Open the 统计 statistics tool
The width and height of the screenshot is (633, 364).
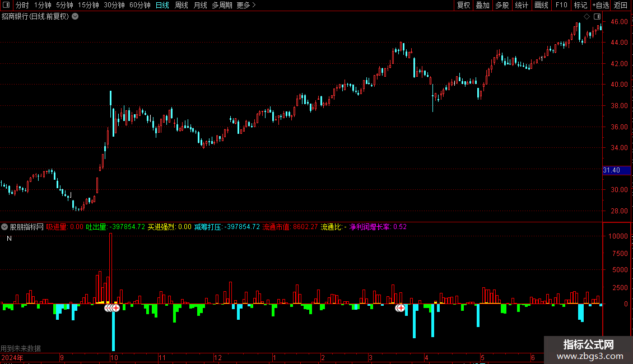[x=522, y=5]
